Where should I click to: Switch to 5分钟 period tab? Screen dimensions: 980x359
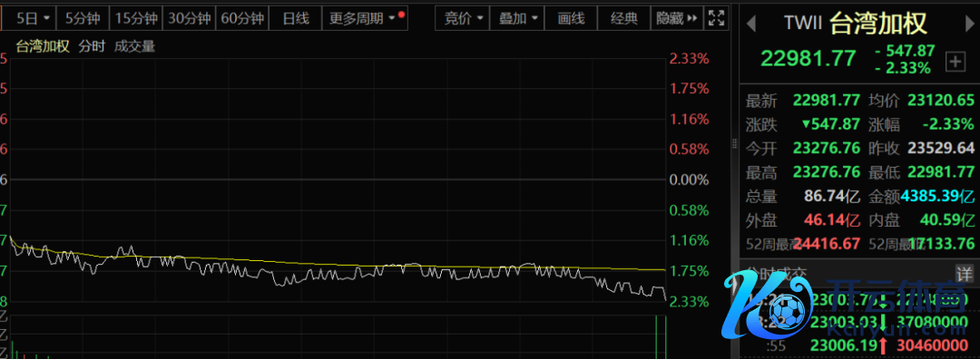point(83,18)
